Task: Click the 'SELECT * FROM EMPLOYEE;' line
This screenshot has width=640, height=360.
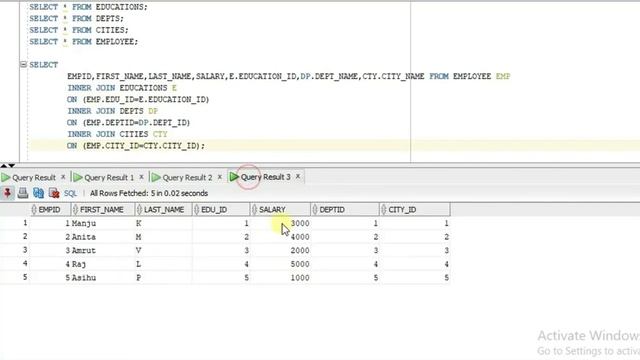Action: click(x=84, y=41)
